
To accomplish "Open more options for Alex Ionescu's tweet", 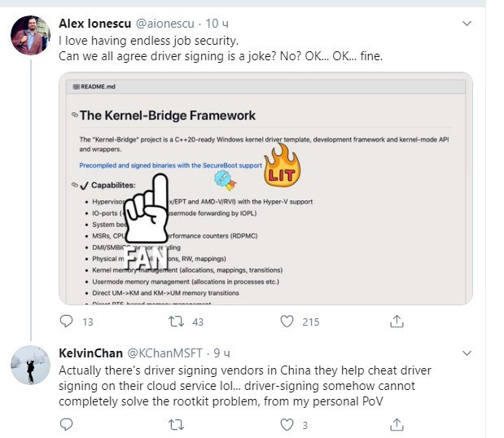I will click(467, 23).
